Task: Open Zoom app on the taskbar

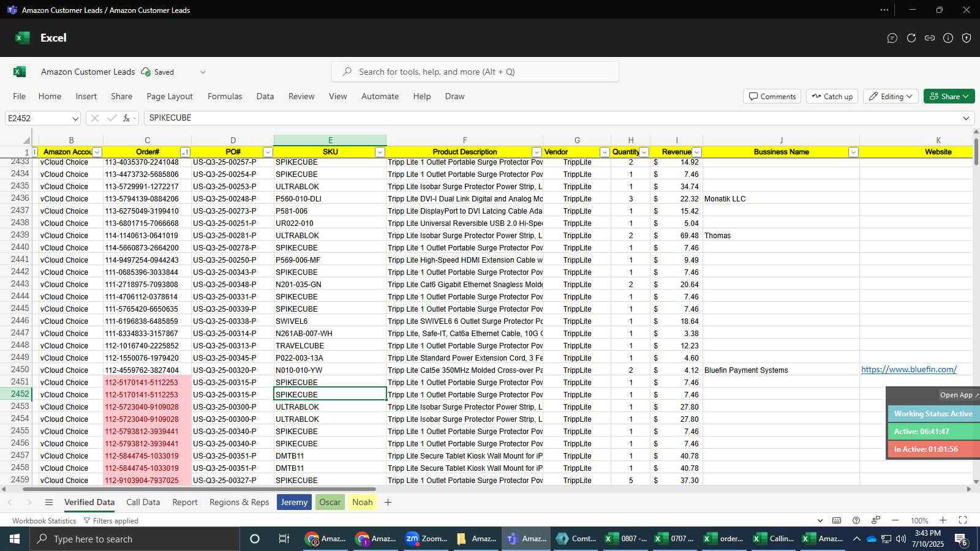Action: (426, 539)
